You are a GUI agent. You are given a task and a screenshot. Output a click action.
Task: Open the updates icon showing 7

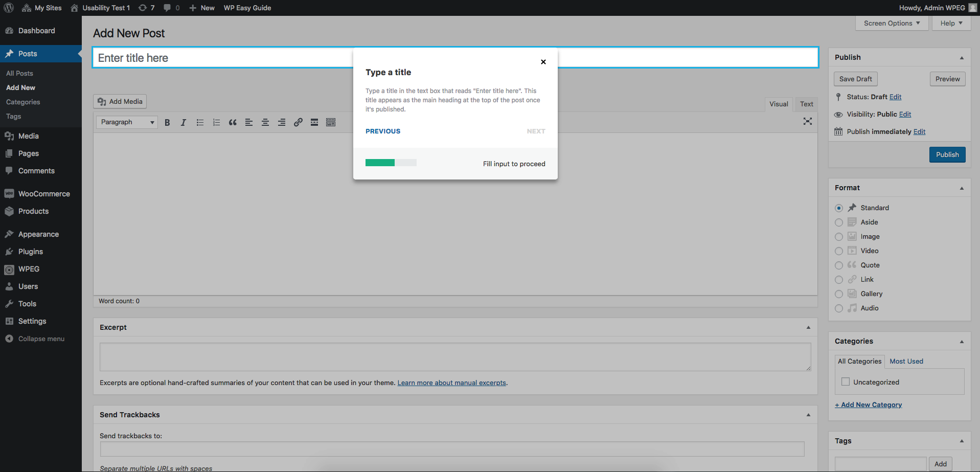tap(146, 8)
